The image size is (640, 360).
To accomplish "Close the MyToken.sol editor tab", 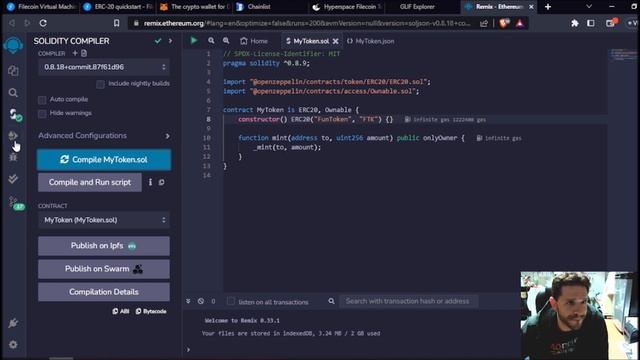I will [x=336, y=41].
